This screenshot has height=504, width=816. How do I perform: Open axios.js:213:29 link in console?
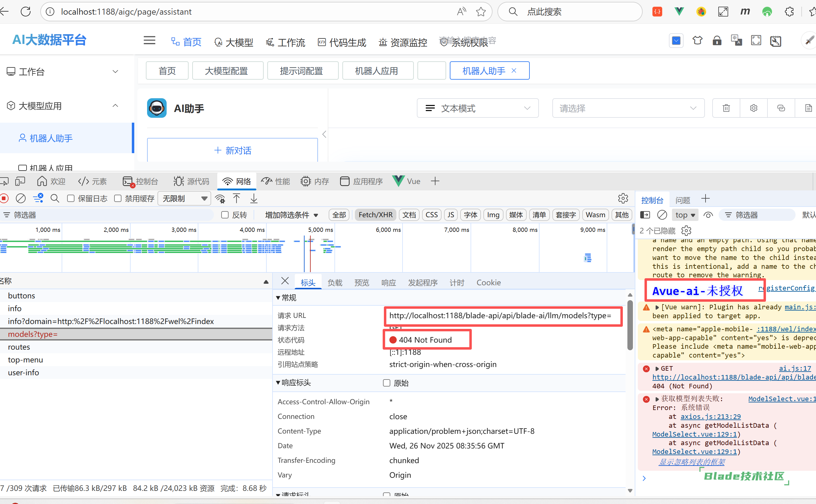tap(710, 417)
